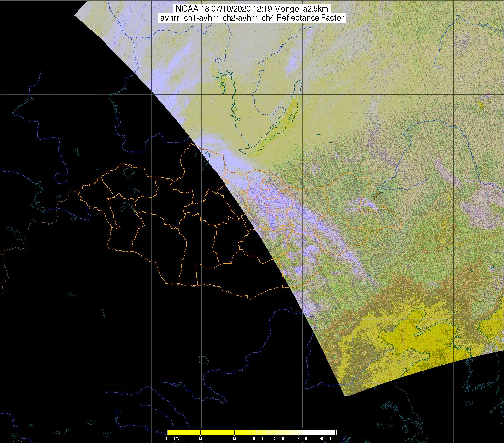
Task: Click the '90.00' legend label
Action: (x=325, y=438)
